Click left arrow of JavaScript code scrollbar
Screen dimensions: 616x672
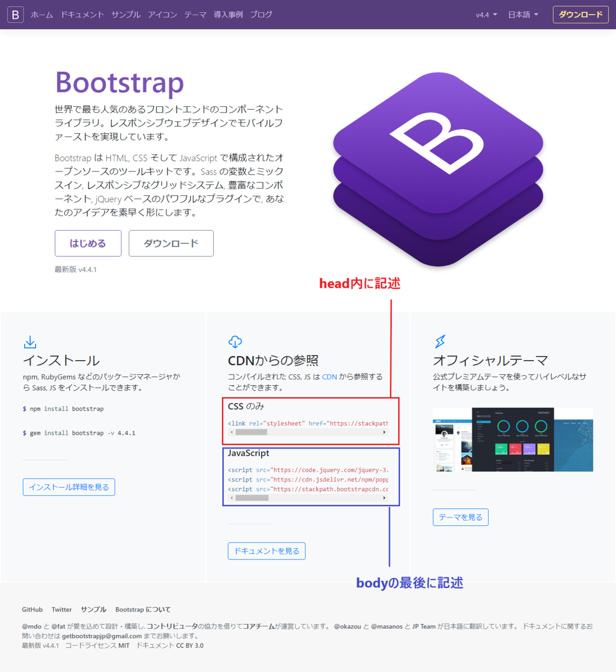coord(231,498)
